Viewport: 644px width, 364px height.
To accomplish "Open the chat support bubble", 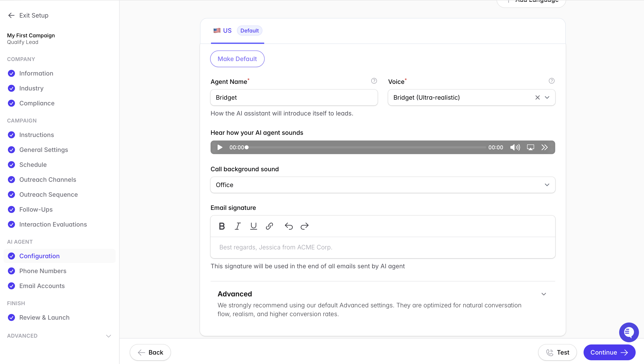I will tap(629, 332).
